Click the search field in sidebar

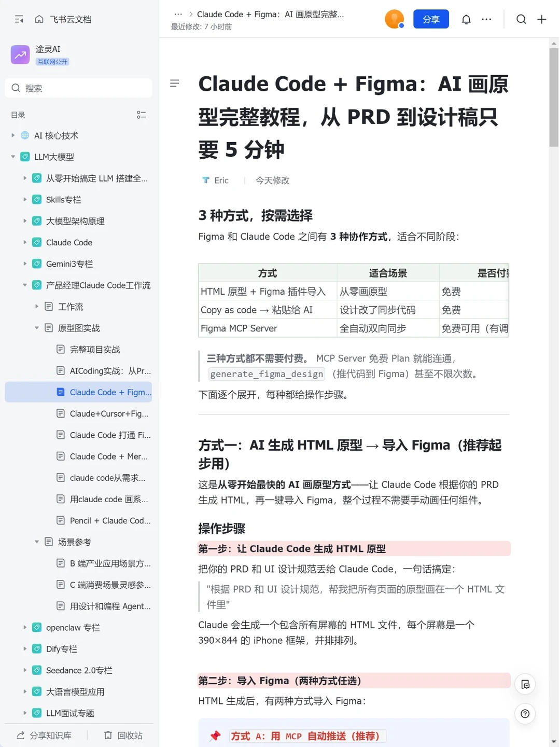pyautogui.click(x=79, y=88)
